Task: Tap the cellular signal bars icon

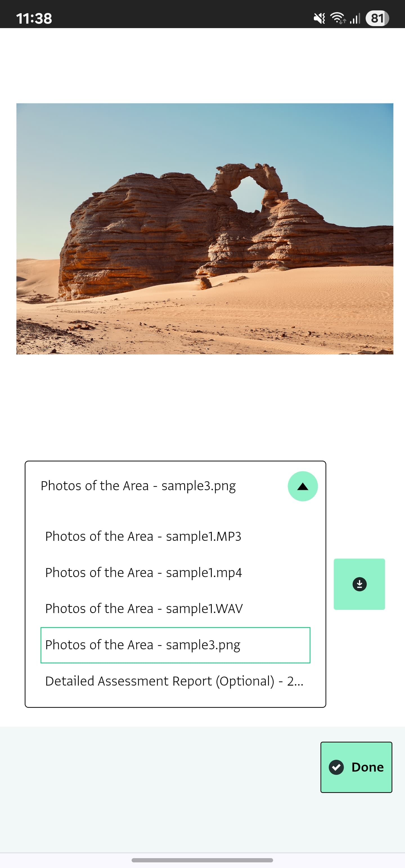Action: [x=355, y=18]
